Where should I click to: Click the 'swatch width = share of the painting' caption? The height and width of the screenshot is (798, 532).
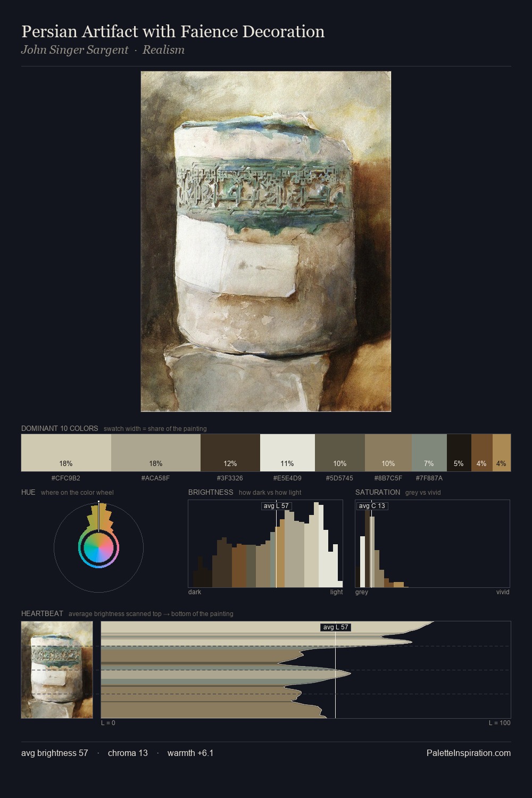tap(155, 429)
